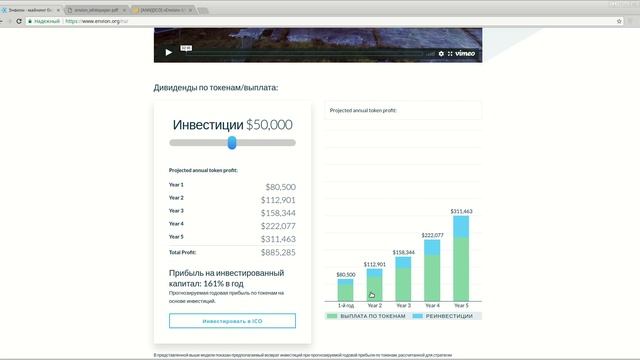
Task: Click the $311,463 label above chart
Action: [x=461, y=211]
